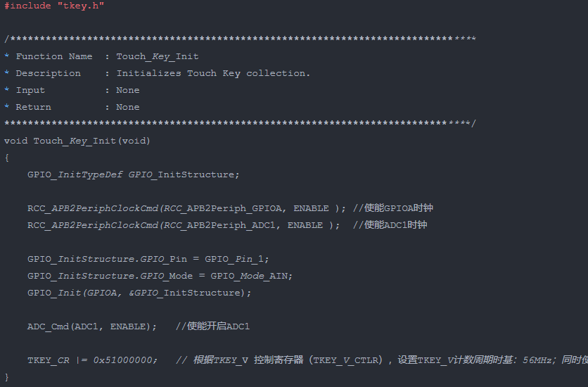
Task: Click the void Touch_Key_Init(void) function signature
Action: tap(77, 141)
